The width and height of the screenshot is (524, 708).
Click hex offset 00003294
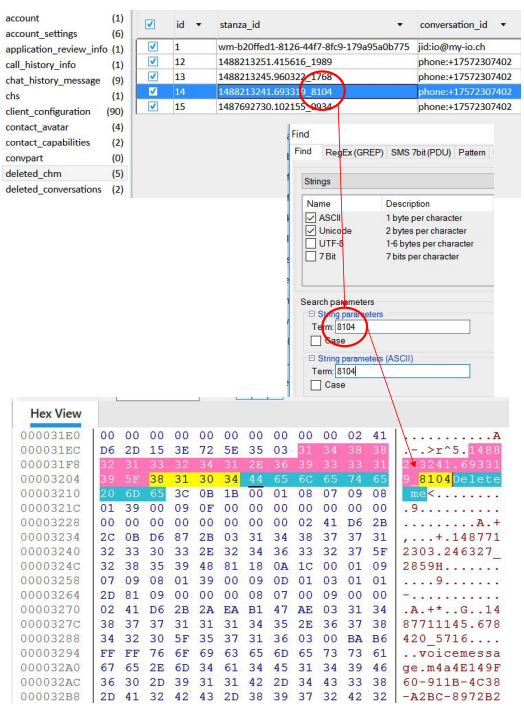[x=50, y=653]
